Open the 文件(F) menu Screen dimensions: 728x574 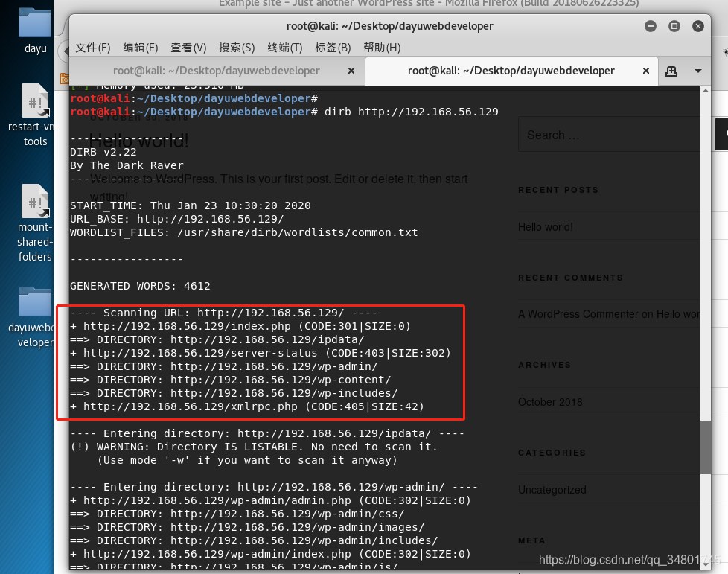93,48
